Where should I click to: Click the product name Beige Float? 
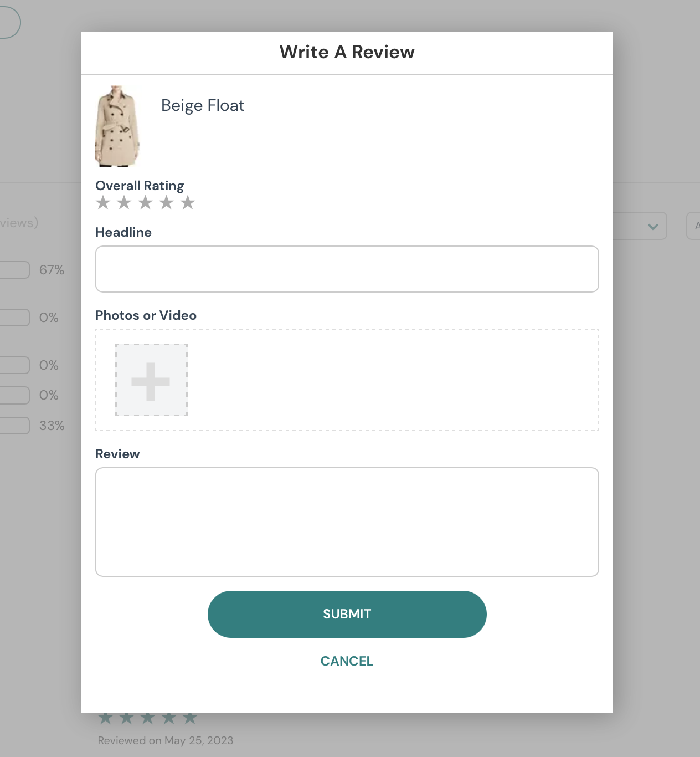pyautogui.click(x=203, y=105)
